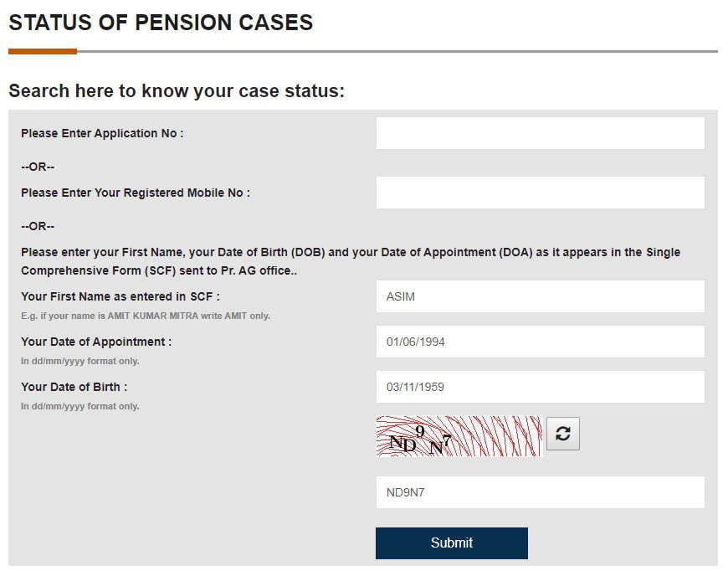Click 'Search here to know your case status' subheading
This screenshot has height=576, width=728.
coord(177,90)
